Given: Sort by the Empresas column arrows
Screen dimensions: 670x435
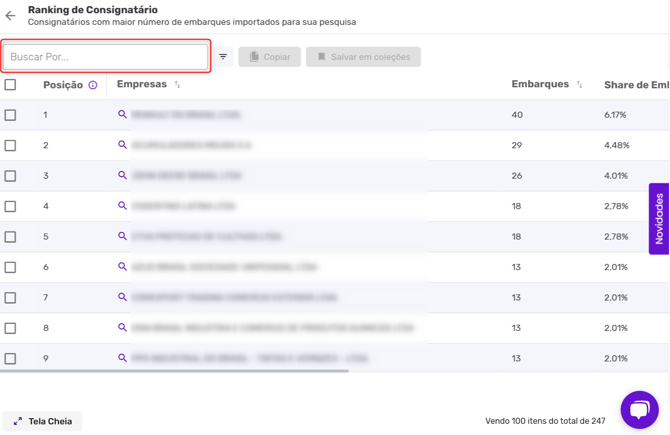Looking at the screenshot, I should click(x=177, y=85).
